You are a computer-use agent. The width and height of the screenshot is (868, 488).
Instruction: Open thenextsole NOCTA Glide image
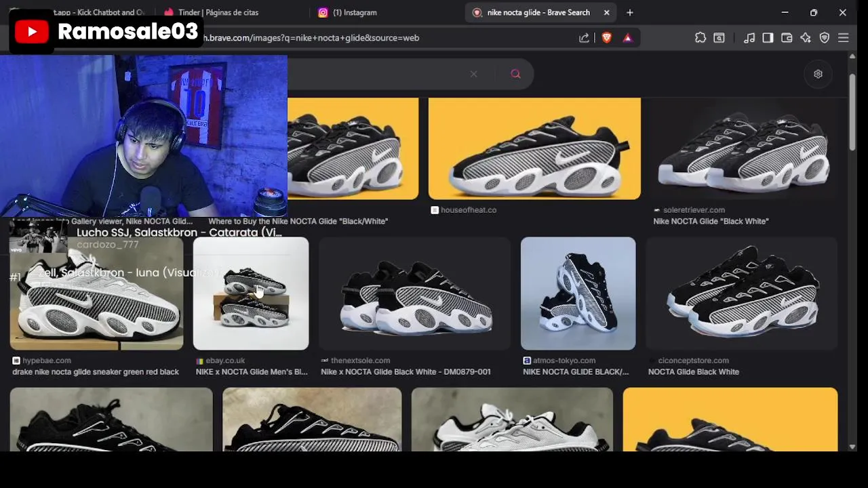pyautogui.click(x=414, y=293)
